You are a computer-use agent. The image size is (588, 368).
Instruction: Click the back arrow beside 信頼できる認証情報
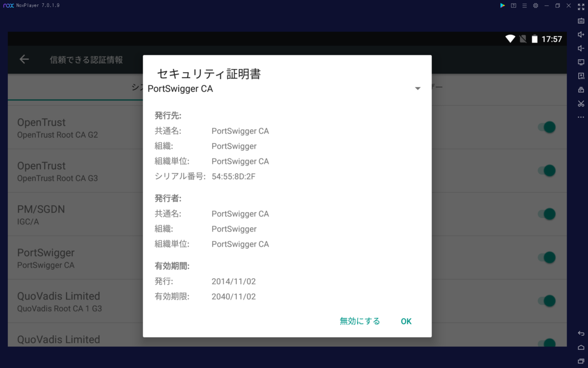click(24, 59)
